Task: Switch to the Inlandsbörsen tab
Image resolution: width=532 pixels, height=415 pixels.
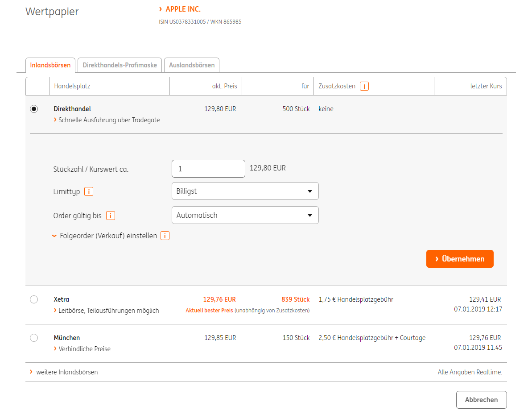Action: (50, 65)
